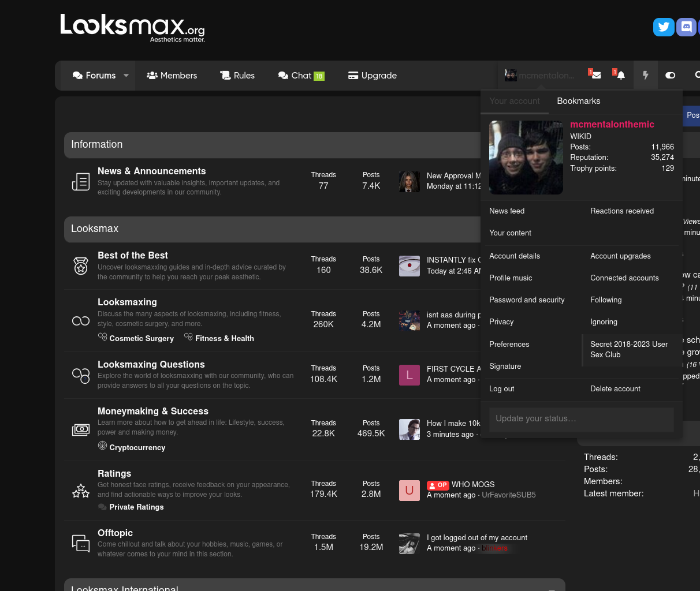Open the Twitter social link icon
This screenshot has width=700, height=591.
coord(664,27)
